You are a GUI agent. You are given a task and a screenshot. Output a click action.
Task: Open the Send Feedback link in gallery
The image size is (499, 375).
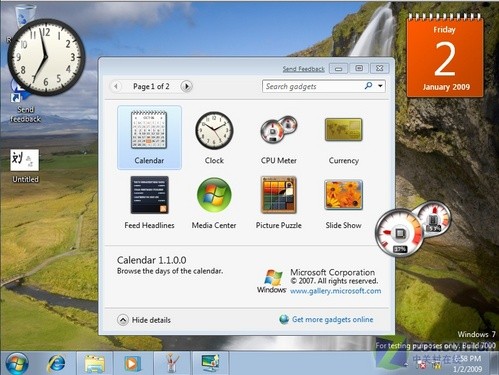tap(303, 69)
